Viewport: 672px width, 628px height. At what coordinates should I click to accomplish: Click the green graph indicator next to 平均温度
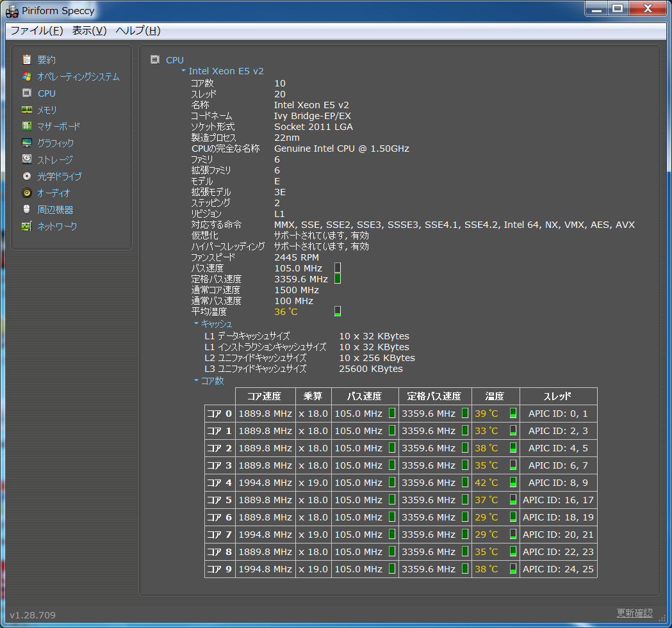(338, 311)
